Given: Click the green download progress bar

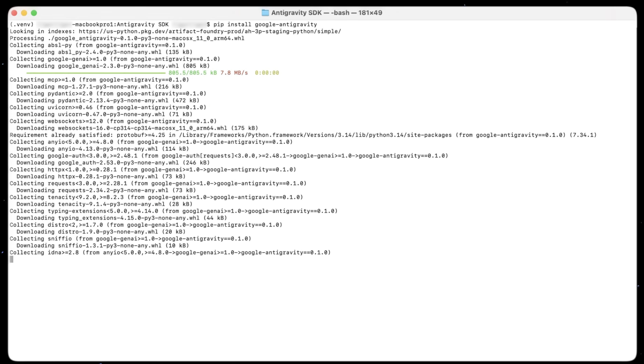Looking at the screenshot, I should coord(96,73).
